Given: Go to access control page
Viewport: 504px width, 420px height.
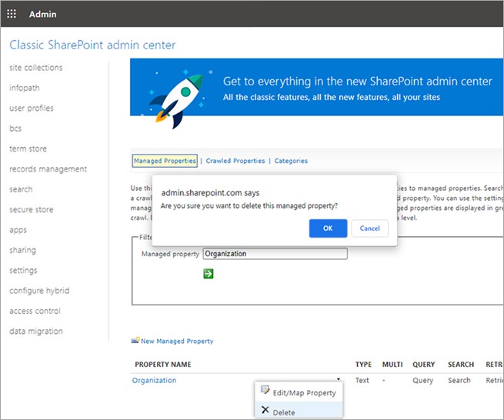Looking at the screenshot, I should click(35, 311).
